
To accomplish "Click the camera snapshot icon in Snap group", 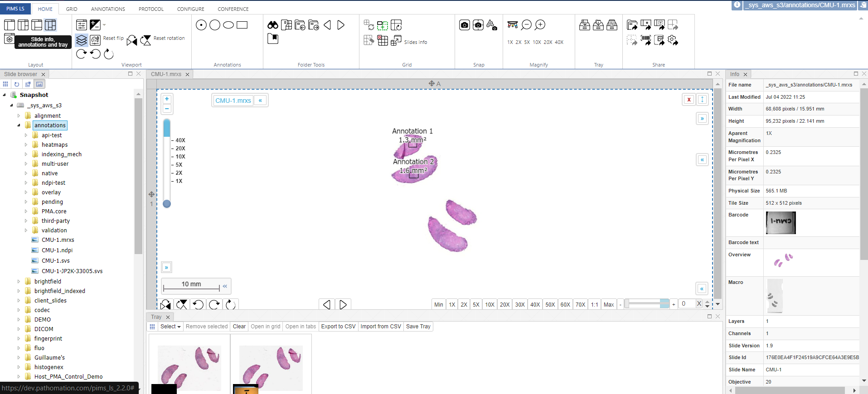I will click(x=464, y=25).
